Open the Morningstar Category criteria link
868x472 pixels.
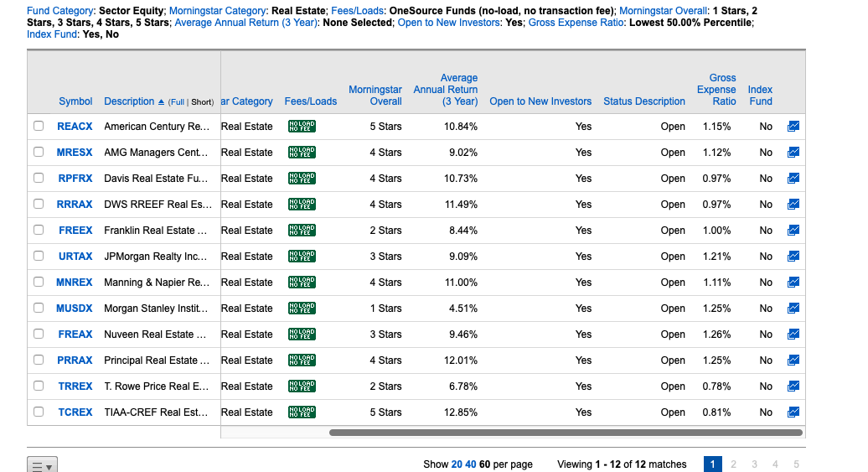click(218, 11)
